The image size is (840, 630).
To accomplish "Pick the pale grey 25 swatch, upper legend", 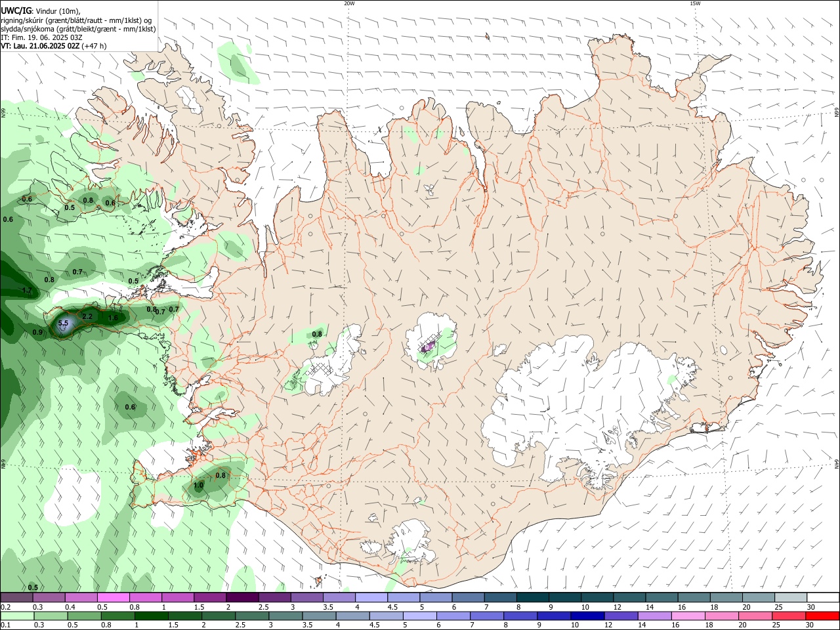I will (790, 597).
